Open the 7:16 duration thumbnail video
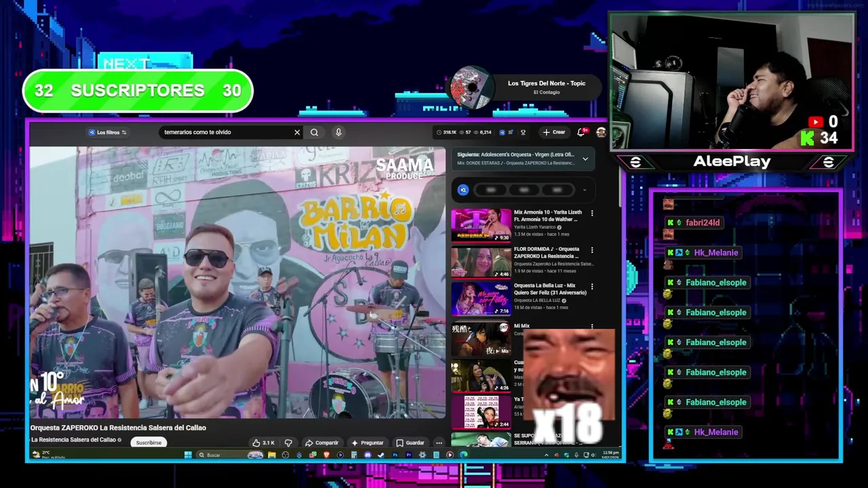Image resolution: width=868 pixels, height=488 pixels. [x=481, y=298]
